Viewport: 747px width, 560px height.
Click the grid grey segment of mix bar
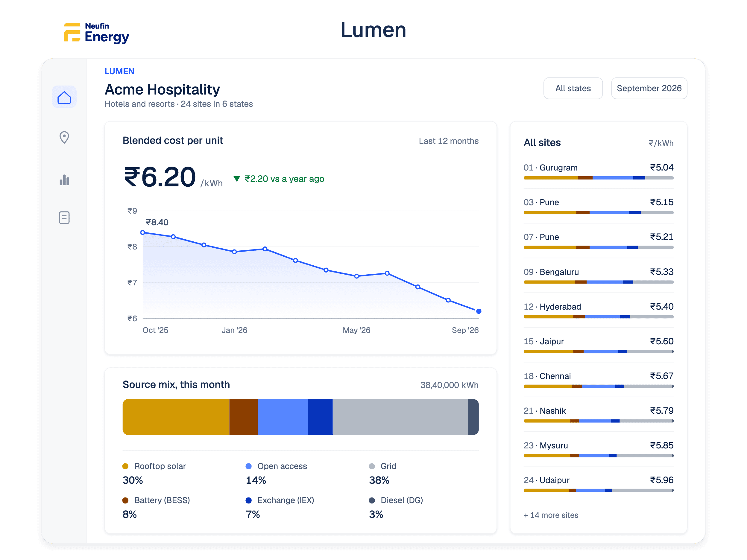pos(400,417)
